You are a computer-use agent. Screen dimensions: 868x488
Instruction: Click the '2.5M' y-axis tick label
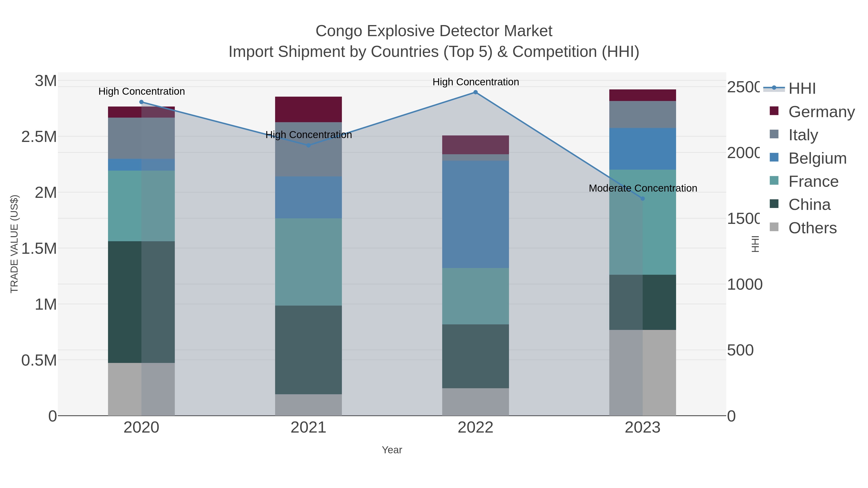(x=39, y=137)
